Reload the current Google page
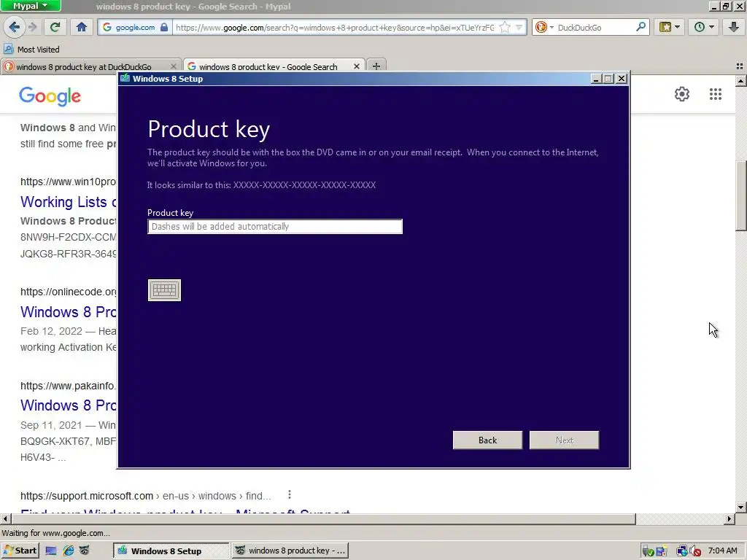Viewport: 747px width, 560px height. point(55,27)
